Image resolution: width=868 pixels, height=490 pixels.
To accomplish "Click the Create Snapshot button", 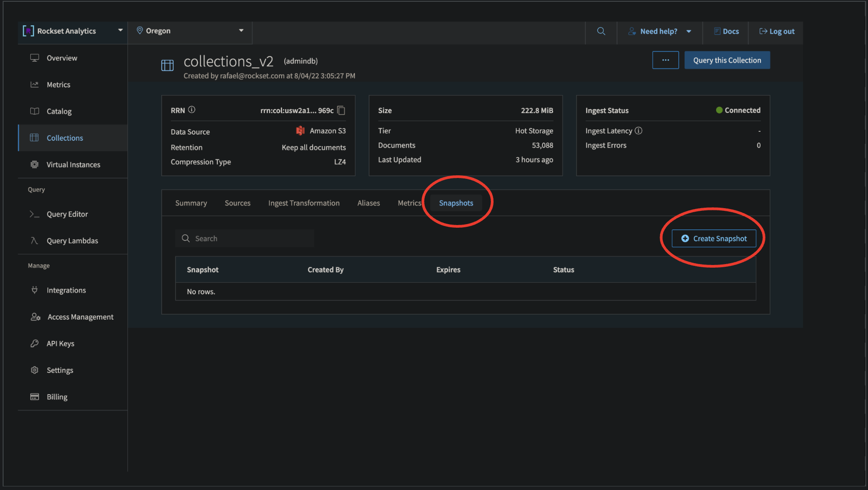I will [x=714, y=239].
